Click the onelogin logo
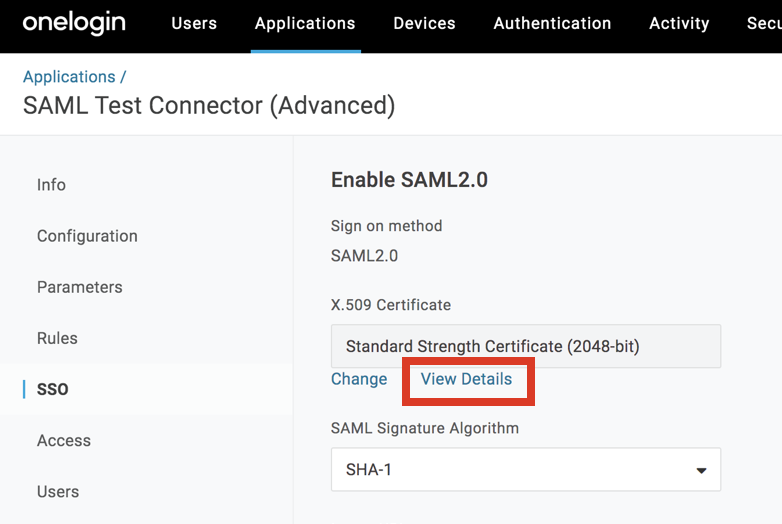This screenshot has width=782, height=524. click(74, 23)
